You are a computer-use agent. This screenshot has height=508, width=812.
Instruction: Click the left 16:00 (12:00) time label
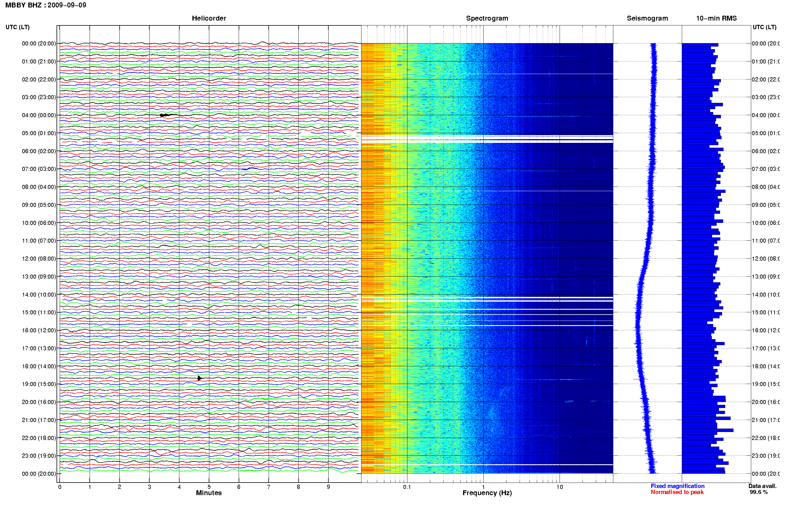tap(39, 330)
